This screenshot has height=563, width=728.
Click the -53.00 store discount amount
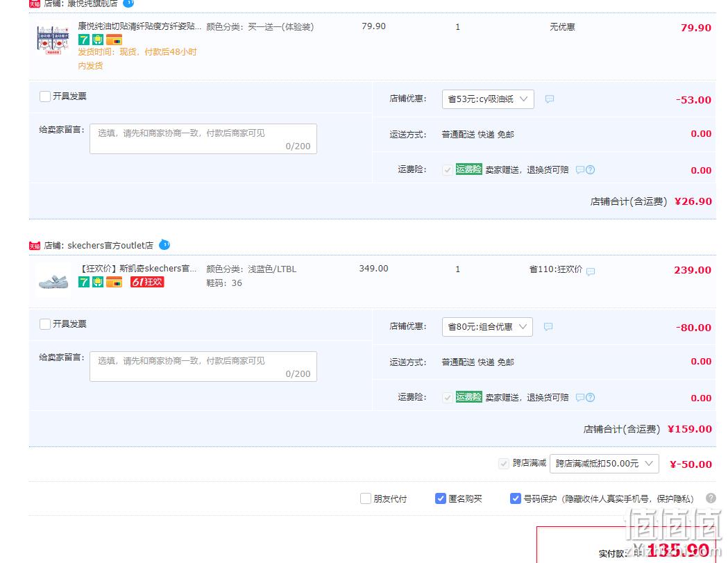point(693,99)
